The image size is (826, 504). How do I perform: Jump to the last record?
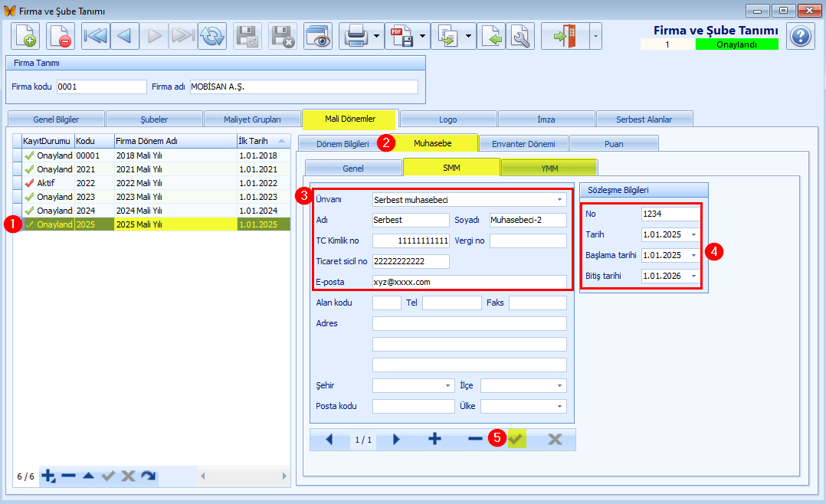tap(183, 36)
